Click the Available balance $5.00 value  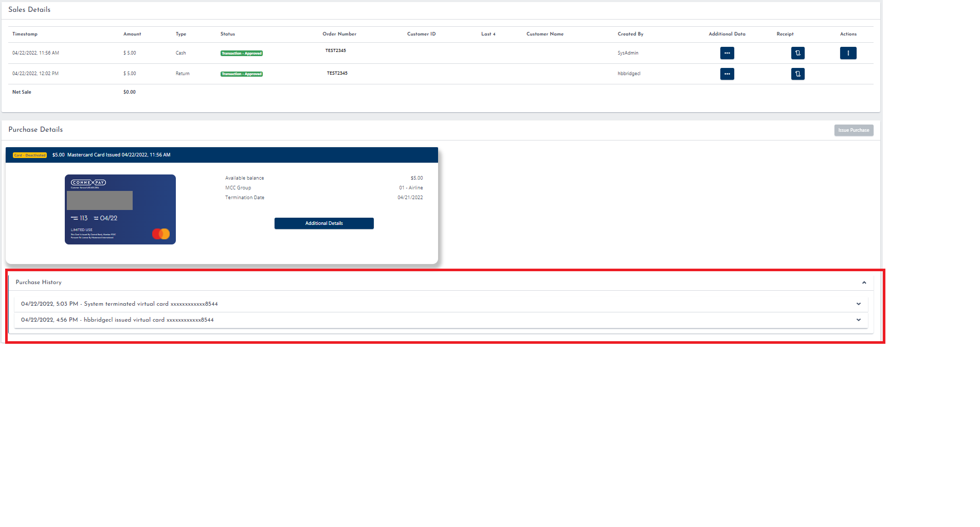(416, 178)
